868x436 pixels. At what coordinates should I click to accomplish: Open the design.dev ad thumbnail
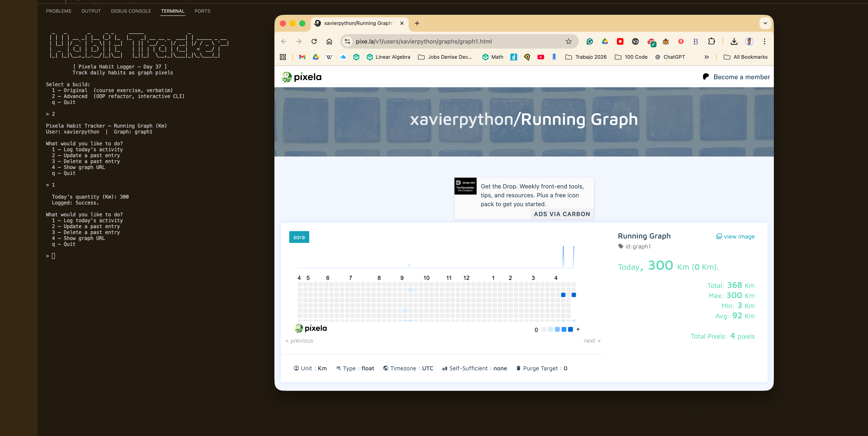point(465,186)
